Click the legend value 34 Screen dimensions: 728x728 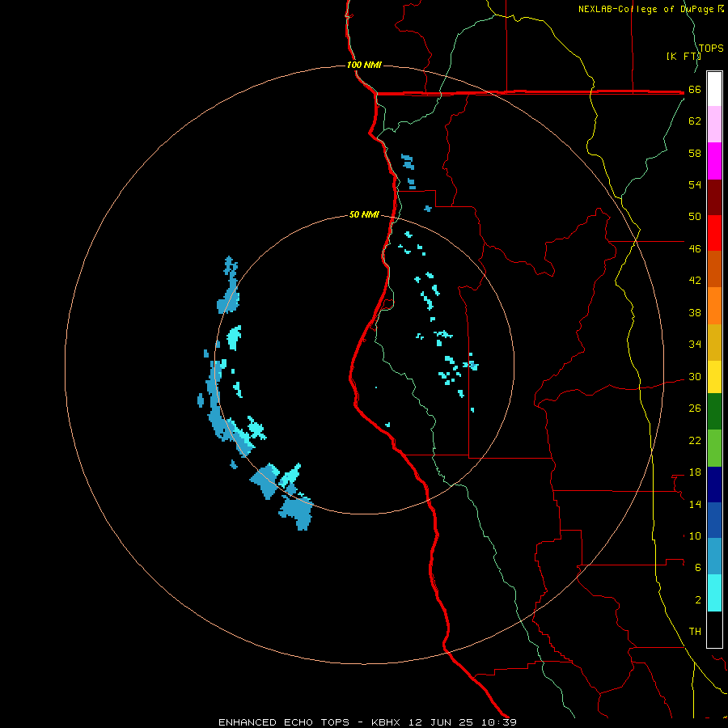[695, 344]
